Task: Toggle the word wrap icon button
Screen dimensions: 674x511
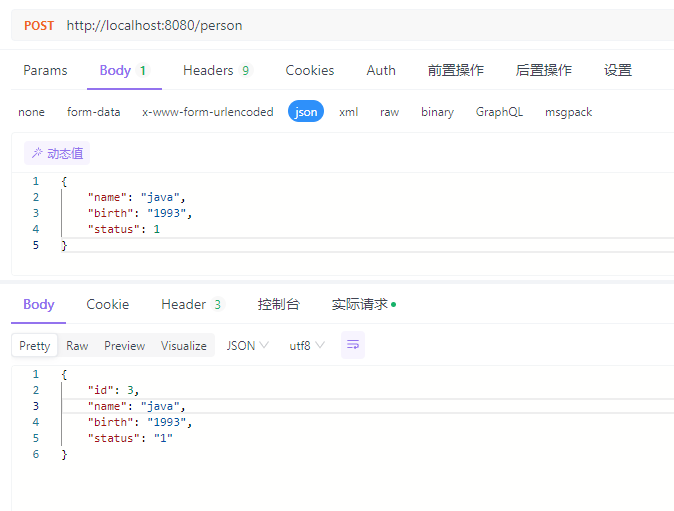Action: (352, 345)
